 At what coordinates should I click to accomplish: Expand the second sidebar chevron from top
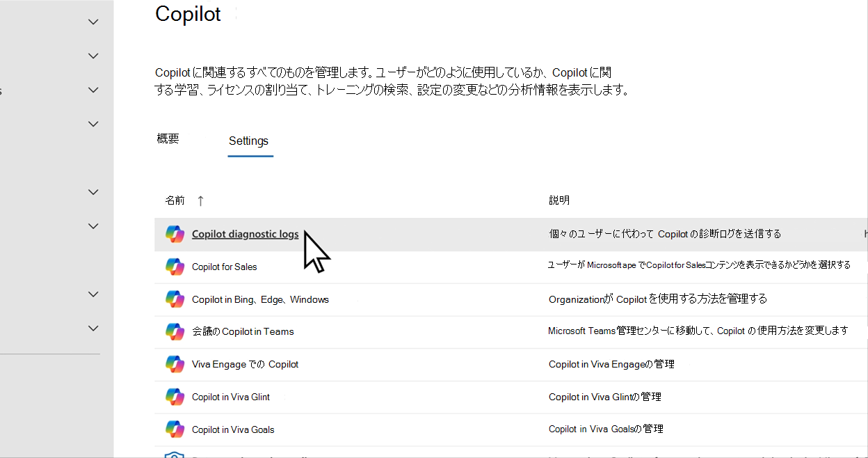93,56
